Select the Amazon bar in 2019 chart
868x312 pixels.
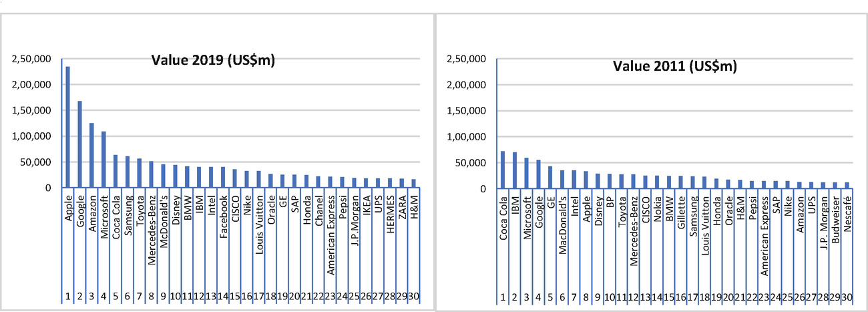coord(91,155)
